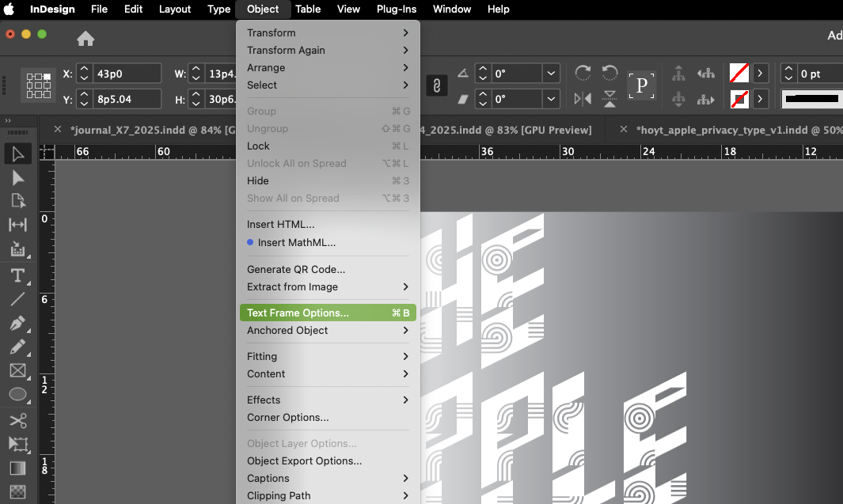Click the Flip Horizontal icon
843x504 pixels.
[583, 99]
